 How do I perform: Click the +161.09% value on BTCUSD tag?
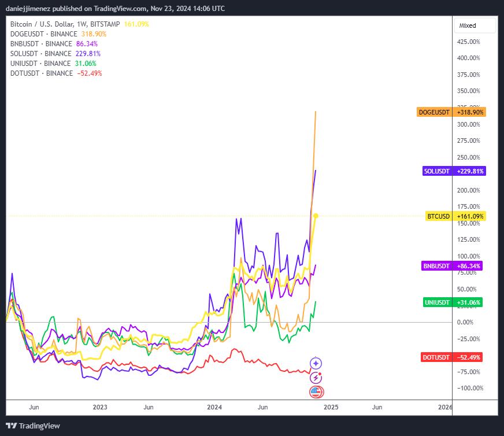469,216
